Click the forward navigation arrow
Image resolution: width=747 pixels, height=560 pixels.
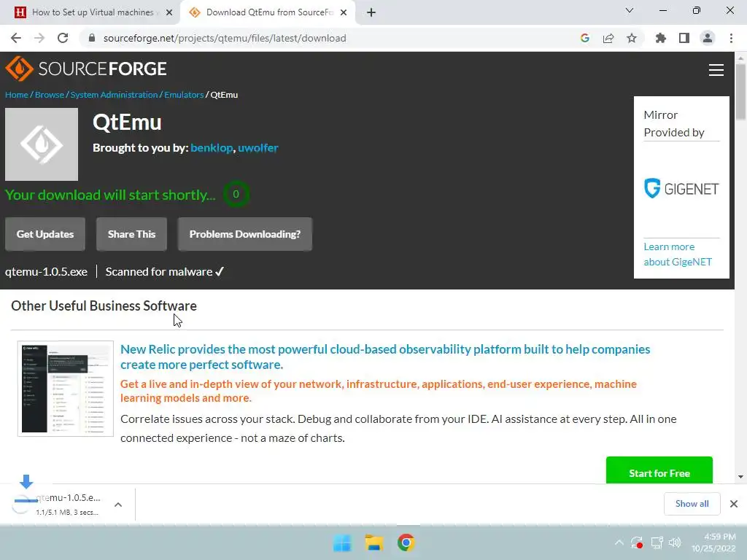pos(39,38)
